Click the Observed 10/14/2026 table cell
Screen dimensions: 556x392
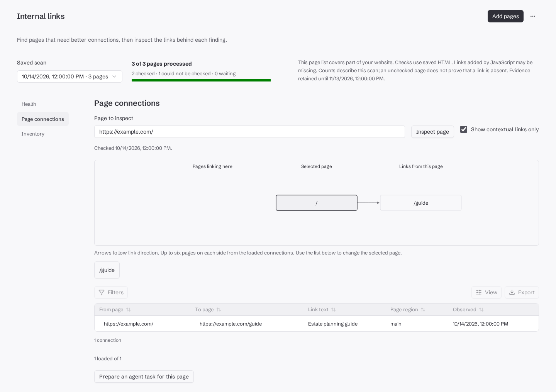480,324
